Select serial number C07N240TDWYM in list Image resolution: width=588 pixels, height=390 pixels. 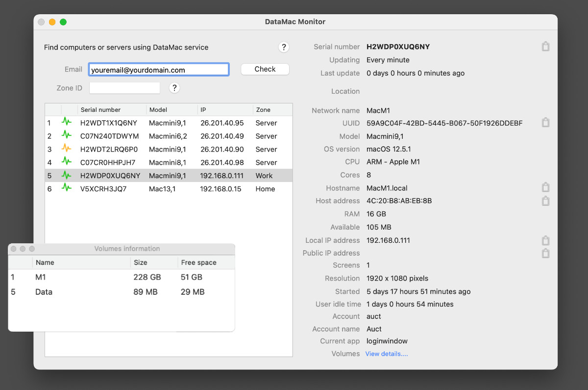[110, 136]
